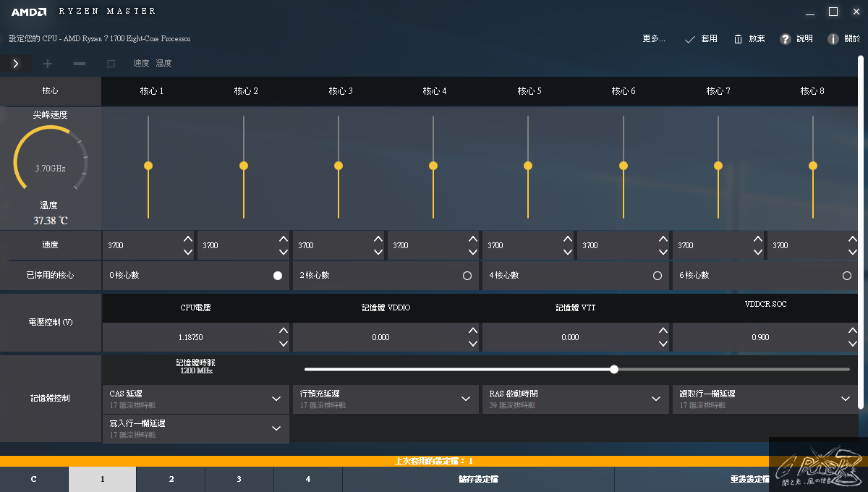The image size is (868, 492).
Task: Click the 速度 view label in toolbar
Action: [141, 64]
